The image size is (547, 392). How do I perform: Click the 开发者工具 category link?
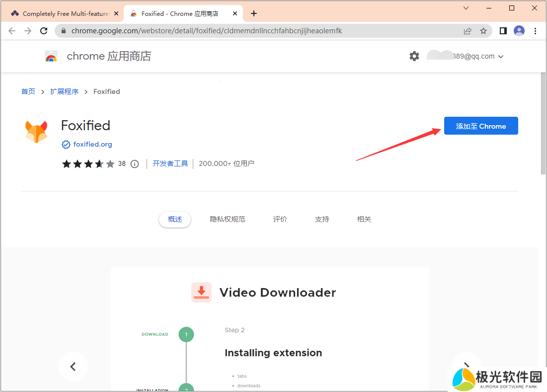coord(170,163)
